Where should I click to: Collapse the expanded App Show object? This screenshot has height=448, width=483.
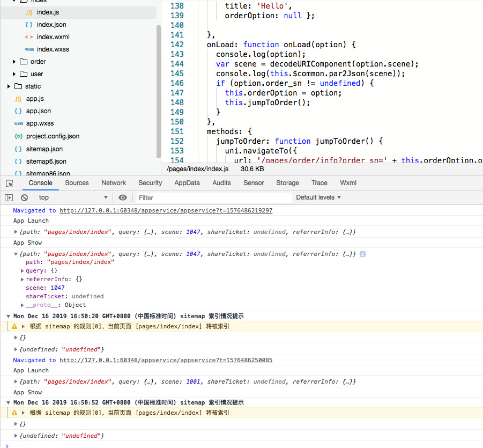point(16,254)
